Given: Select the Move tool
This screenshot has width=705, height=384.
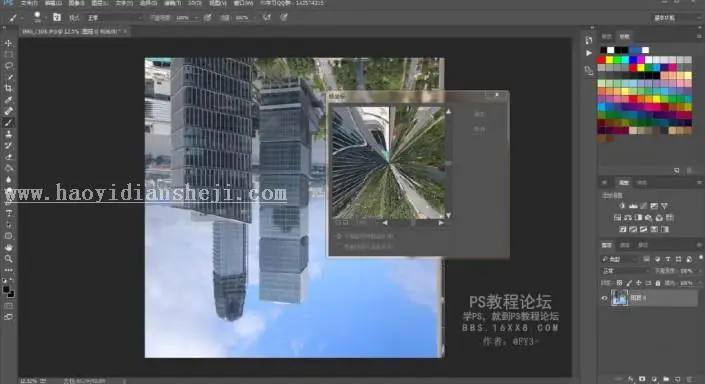Looking at the screenshot, I should tap(8, 43).
